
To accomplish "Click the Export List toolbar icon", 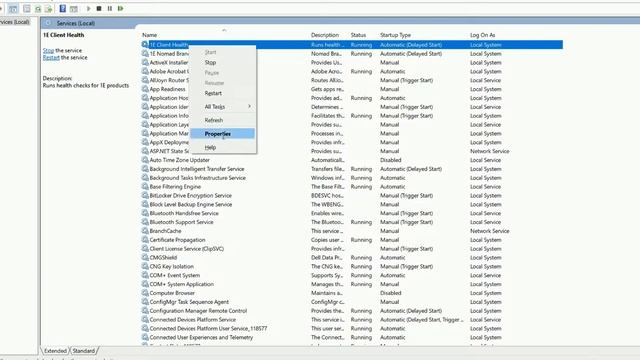I will [48, 9].
